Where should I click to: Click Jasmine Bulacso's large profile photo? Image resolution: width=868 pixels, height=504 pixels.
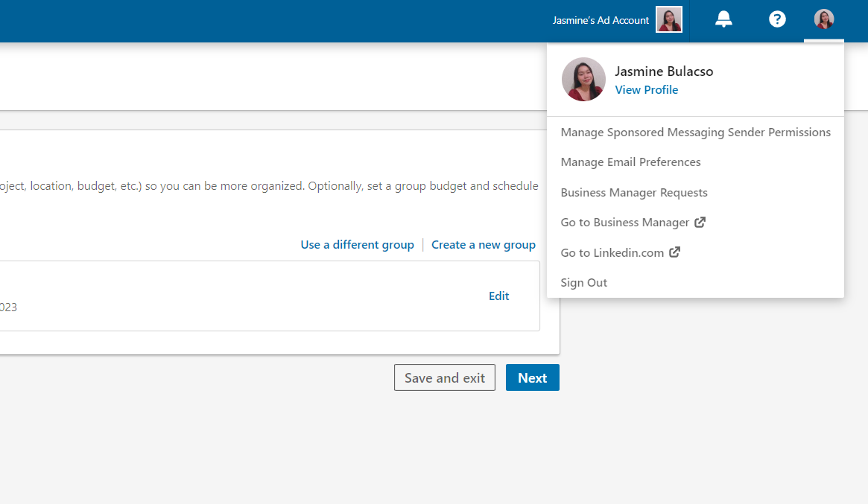coord(583,79)
